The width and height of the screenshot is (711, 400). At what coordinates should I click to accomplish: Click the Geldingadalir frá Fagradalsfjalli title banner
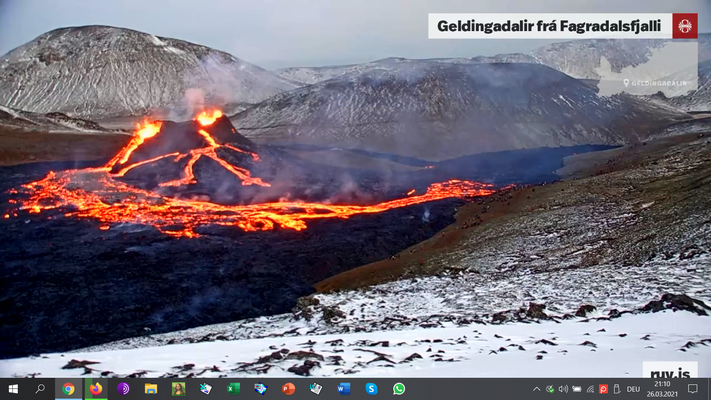(x=550, y=26)
